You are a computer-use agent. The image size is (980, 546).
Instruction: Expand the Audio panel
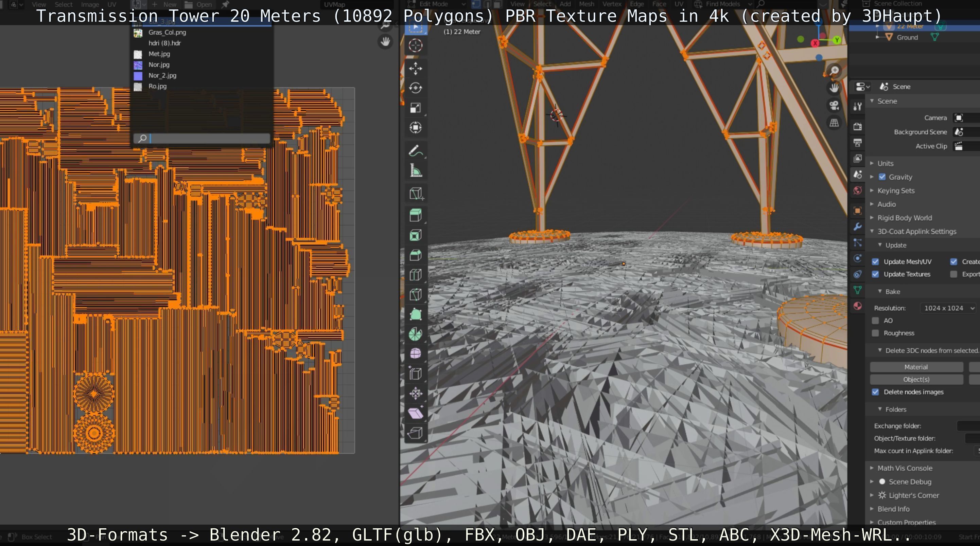pyautogui.click(x=887, y=204)
